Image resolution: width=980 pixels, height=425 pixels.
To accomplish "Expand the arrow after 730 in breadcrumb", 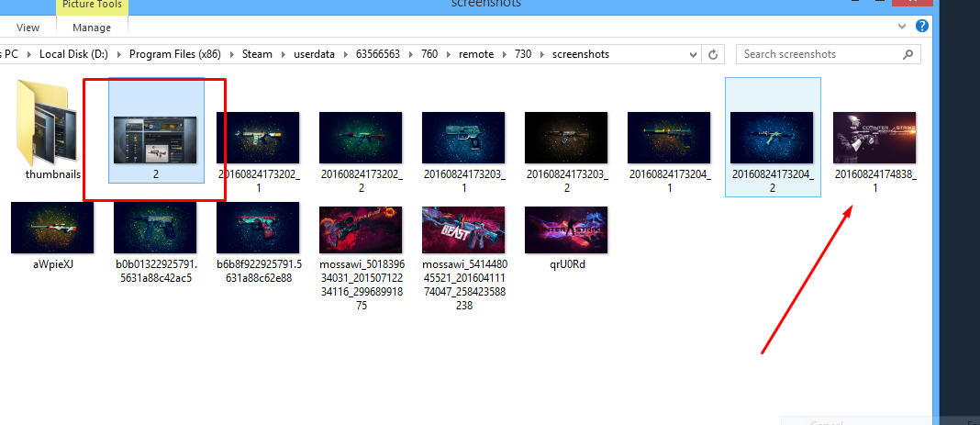I will 542,54.
